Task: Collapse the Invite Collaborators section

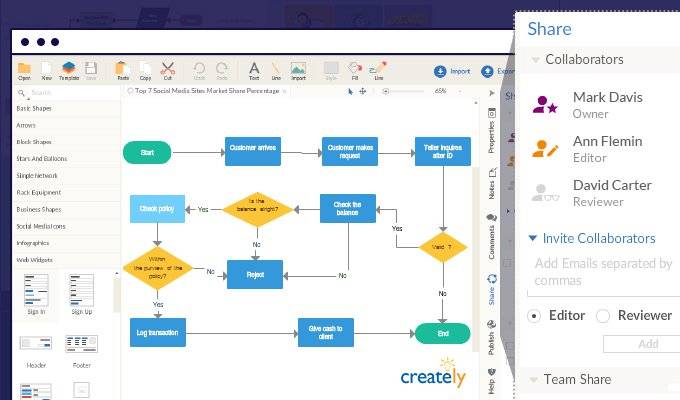Action: 533,239
